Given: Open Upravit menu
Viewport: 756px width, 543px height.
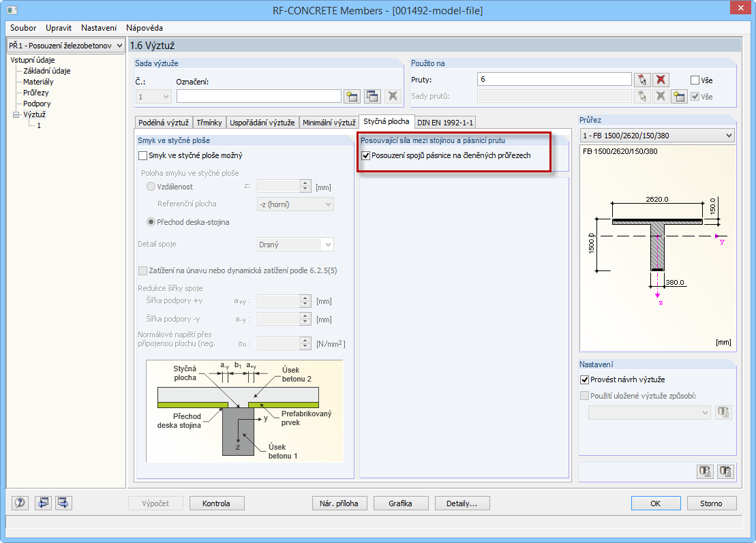Looking at the screenshot, I should click(59, 28).
